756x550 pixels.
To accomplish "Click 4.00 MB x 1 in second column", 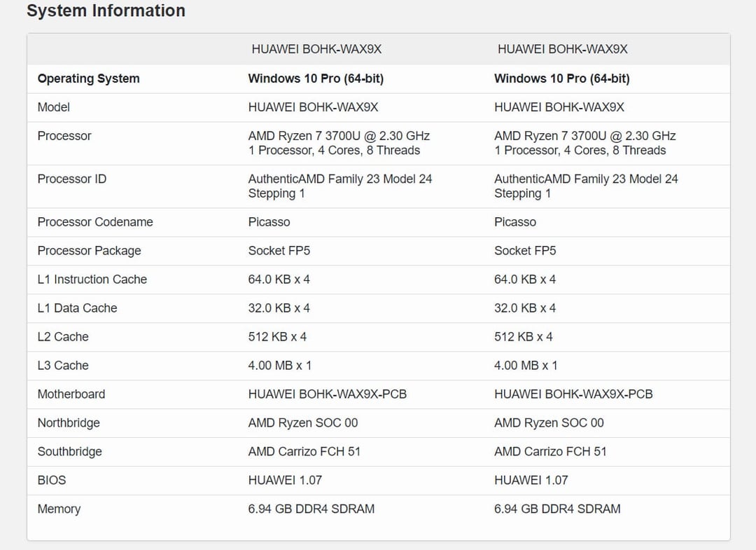I will tap(526, 366).
